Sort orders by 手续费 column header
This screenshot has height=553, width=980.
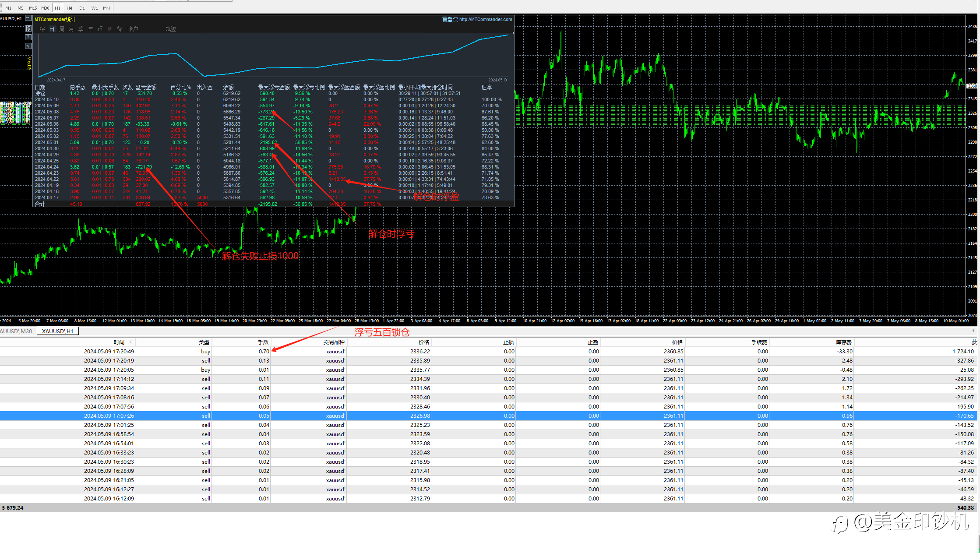coord(727,342)
